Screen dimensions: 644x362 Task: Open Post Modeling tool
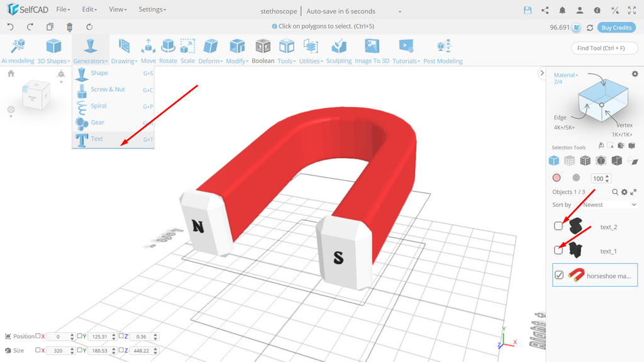click(x=443, y=47)
